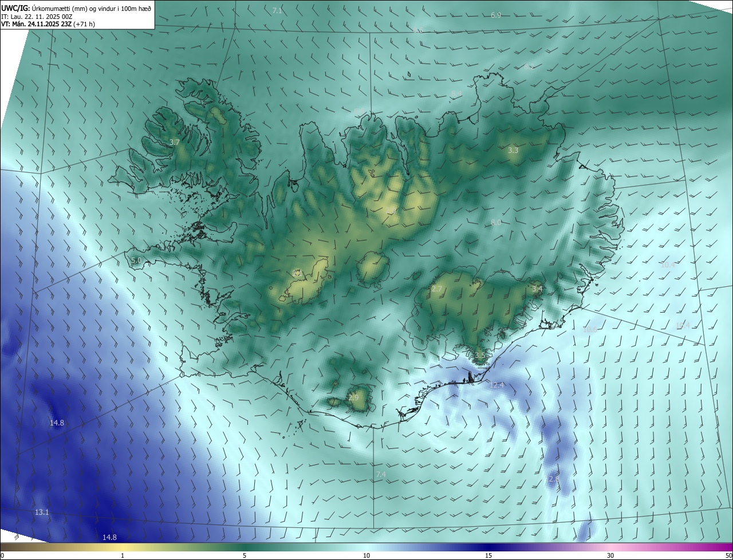Click the color scale tick labeled 30
The width and height of the screenshot is (733, 560).
pos(610,555)
